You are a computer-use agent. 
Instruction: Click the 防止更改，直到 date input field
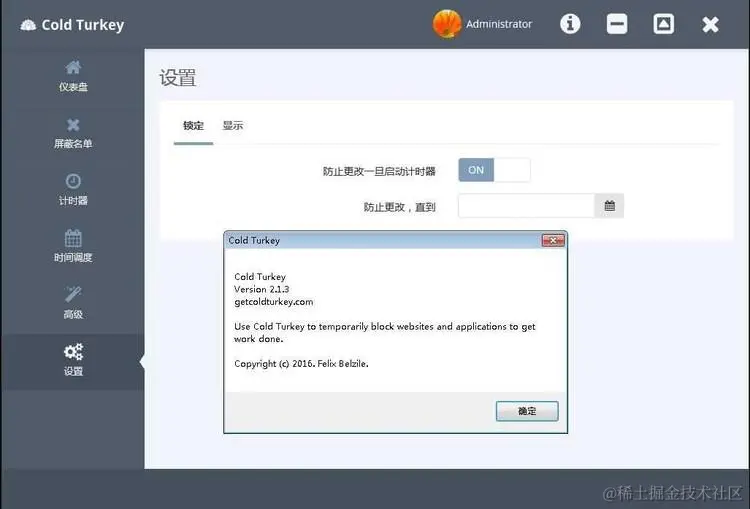point(526,206)
